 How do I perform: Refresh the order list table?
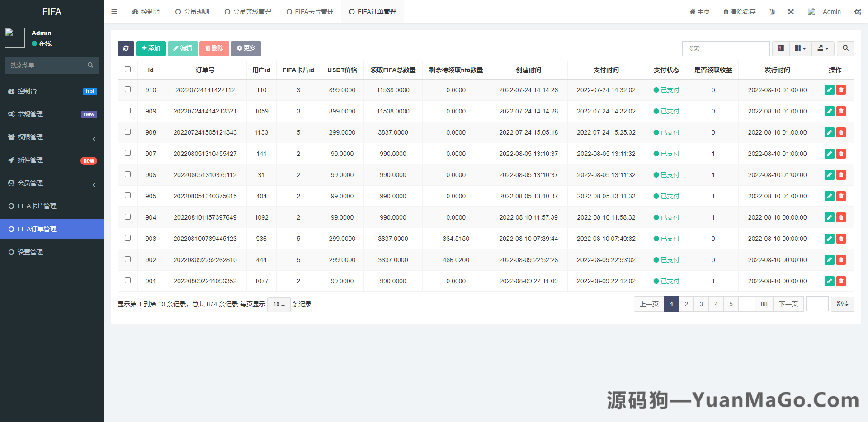click(126, 48)
